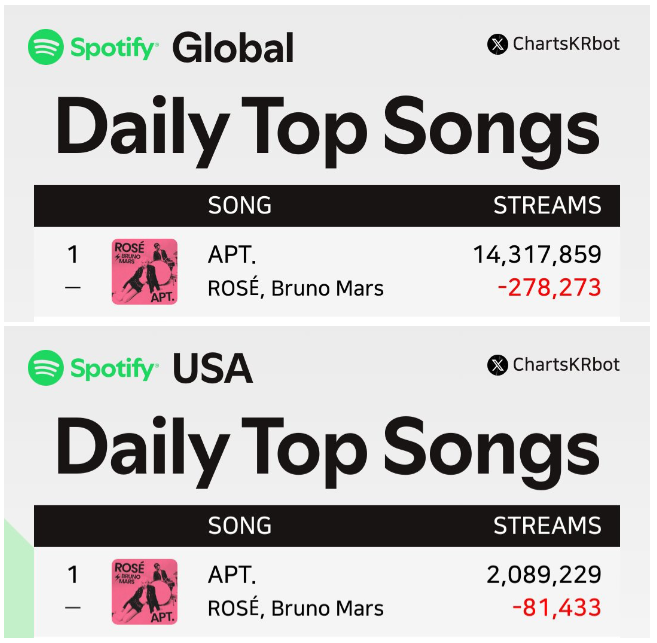Select the Global chart heading
The height and width of the screenshot is (643, 657).
click(233, 48)
